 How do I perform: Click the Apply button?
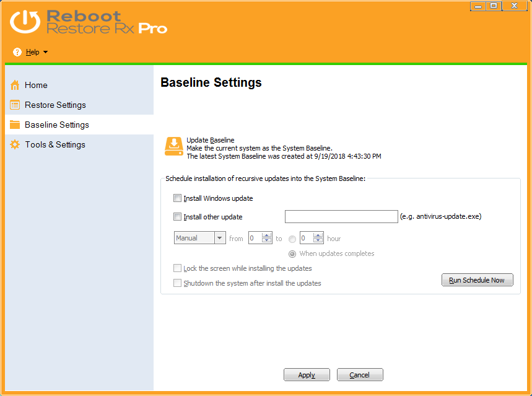307,374
